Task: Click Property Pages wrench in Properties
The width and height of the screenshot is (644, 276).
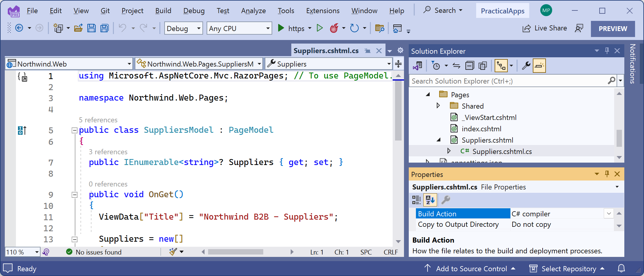Action: pos(445,200)
